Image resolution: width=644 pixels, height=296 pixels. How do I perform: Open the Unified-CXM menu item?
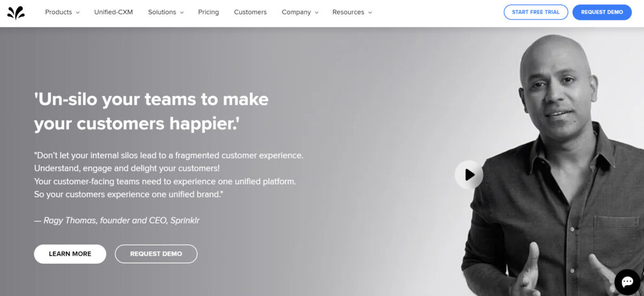pos(113,12)
